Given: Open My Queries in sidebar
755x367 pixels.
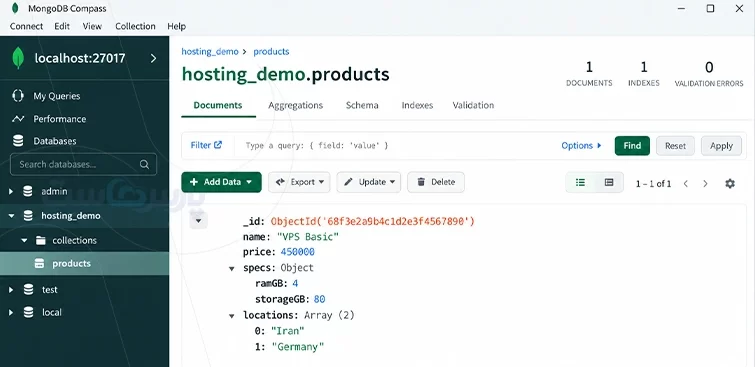Looking at the screenshot, I should [56, 96].
